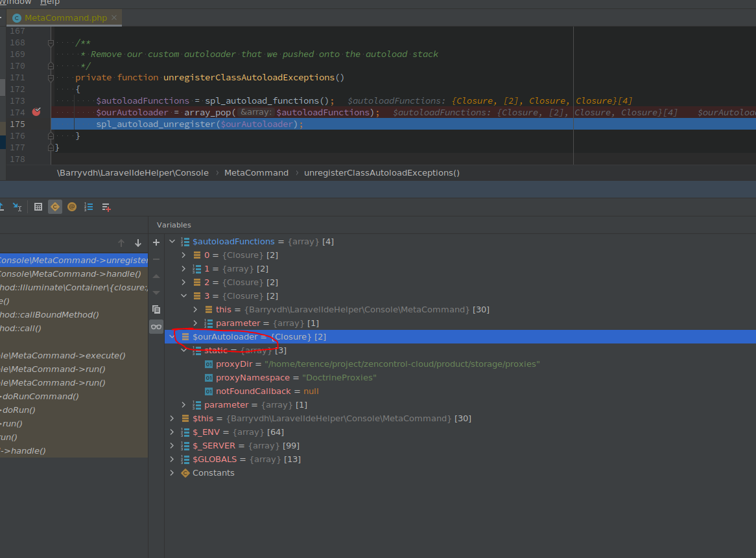This screenshot has width=756, height=558.
Task: Select the MetaCommand->execute() stack frame
Action: 74,356
